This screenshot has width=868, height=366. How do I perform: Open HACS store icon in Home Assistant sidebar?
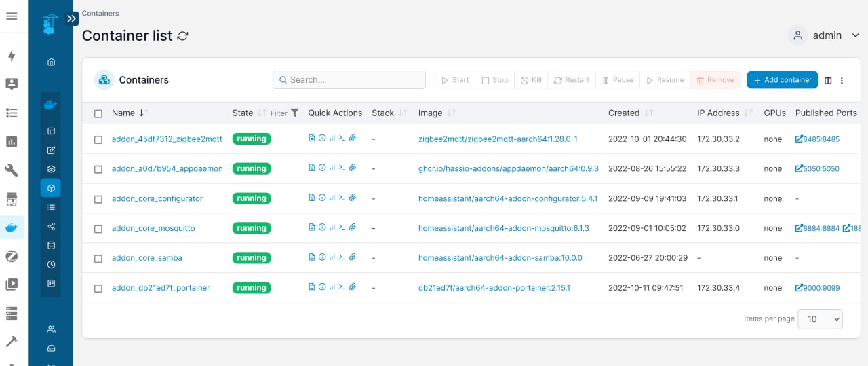tap(12, 199)
